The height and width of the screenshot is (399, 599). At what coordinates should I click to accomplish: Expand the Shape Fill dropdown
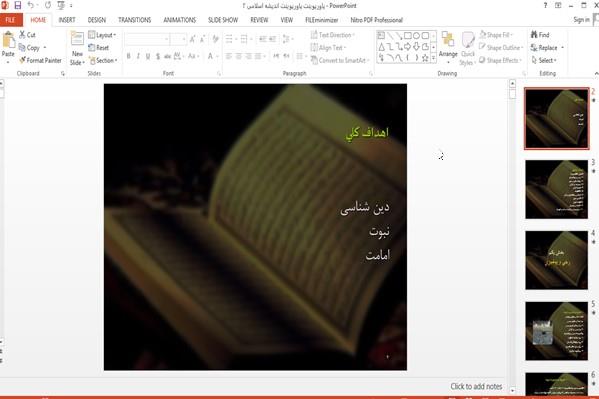point(496,35)
